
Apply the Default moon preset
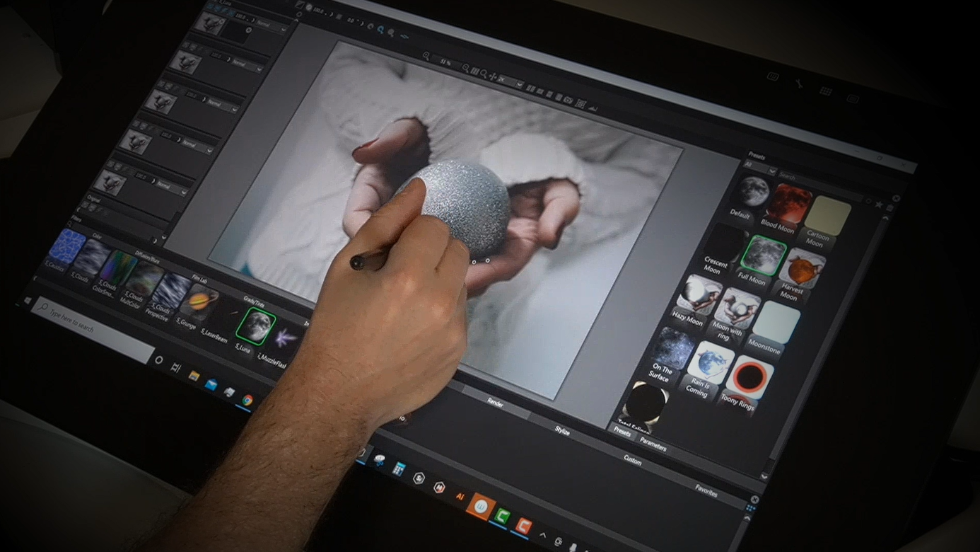(752, 192)
